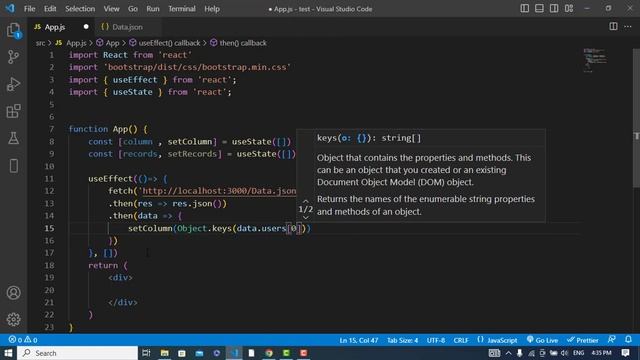
Task: Click the useState import on line 4
Action: pos(133,92)
